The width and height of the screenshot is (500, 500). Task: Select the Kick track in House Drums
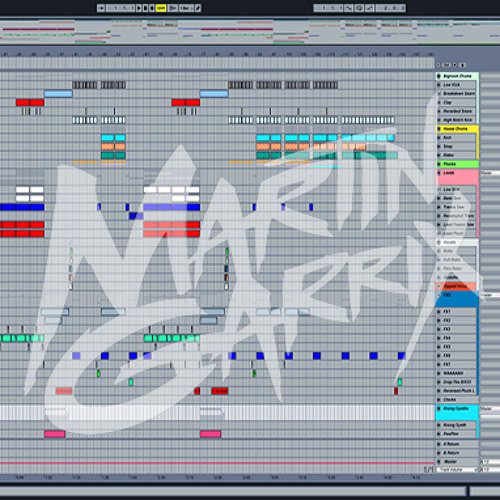[456, 137]
